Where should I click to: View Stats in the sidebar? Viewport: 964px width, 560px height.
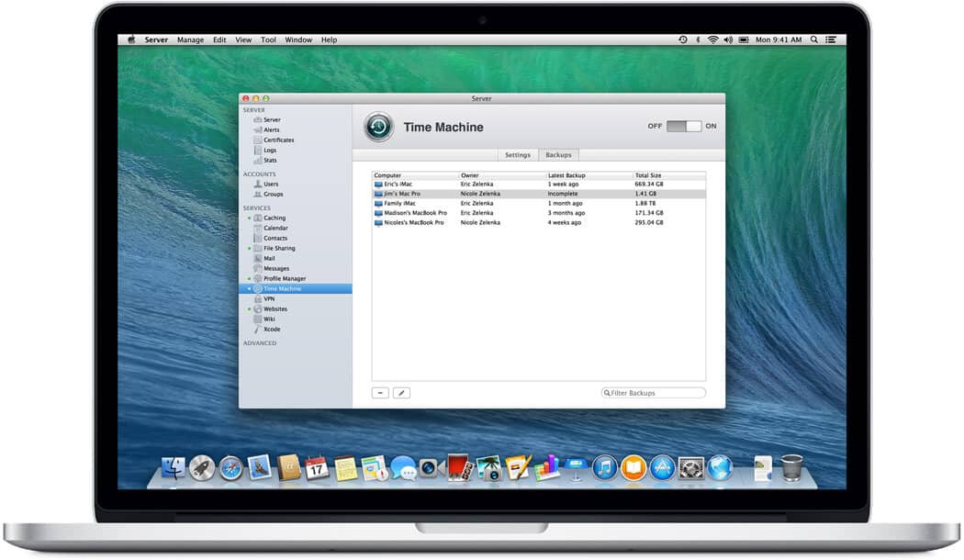point(265,161)
